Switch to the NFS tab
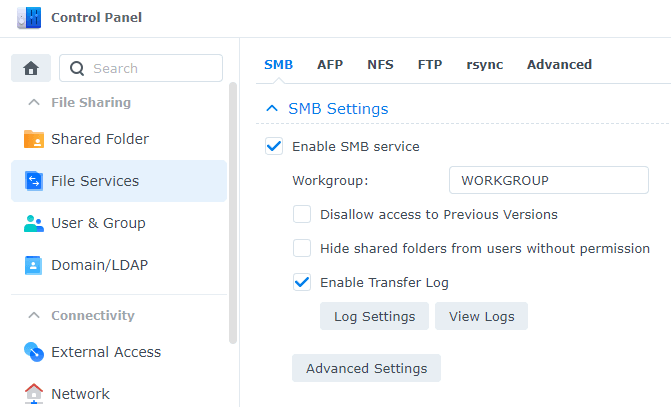671x407 pixels. coord(380,64)
